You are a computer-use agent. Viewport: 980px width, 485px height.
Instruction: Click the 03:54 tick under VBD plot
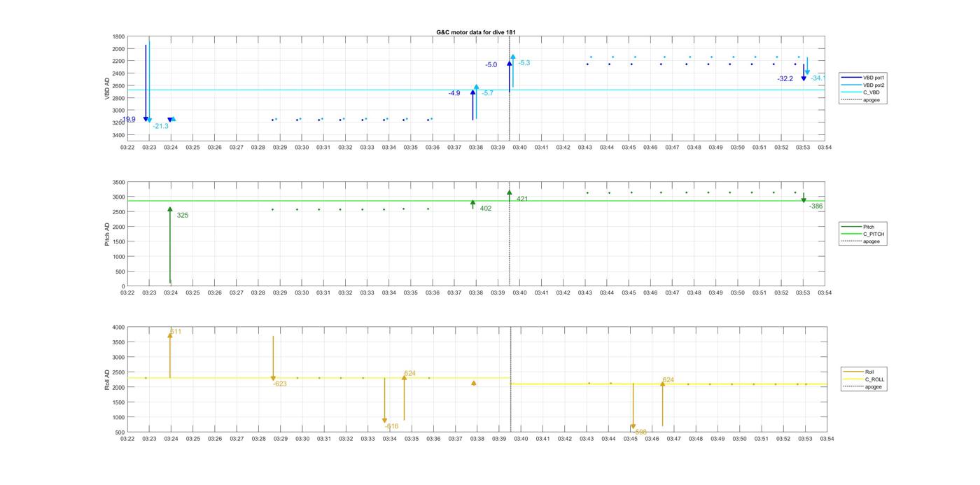point(825,148)
